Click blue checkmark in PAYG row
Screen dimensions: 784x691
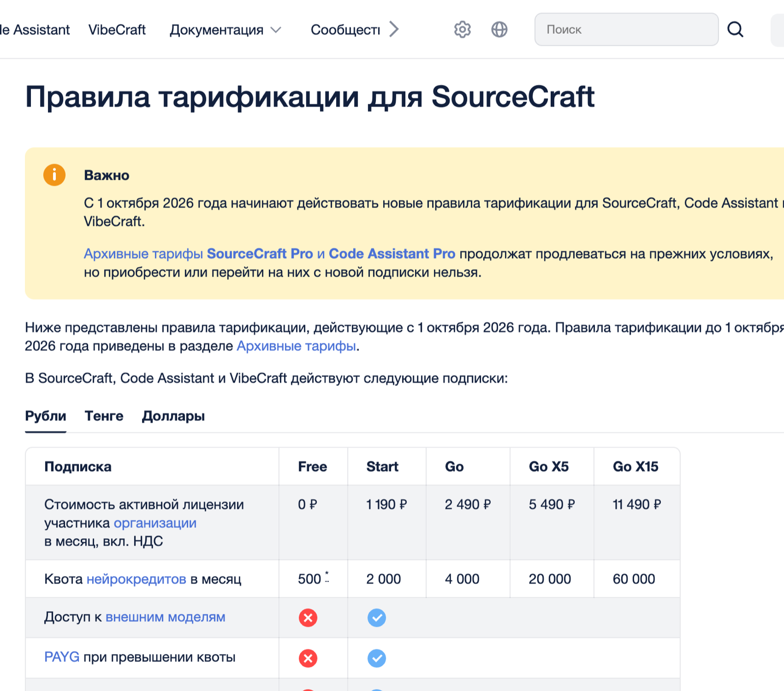pyautogui.click(x=377, y=658)
